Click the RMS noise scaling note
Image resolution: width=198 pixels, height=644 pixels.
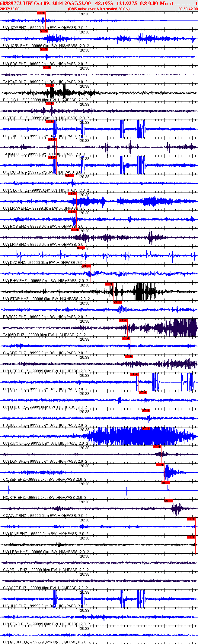(x=99, y=9)
